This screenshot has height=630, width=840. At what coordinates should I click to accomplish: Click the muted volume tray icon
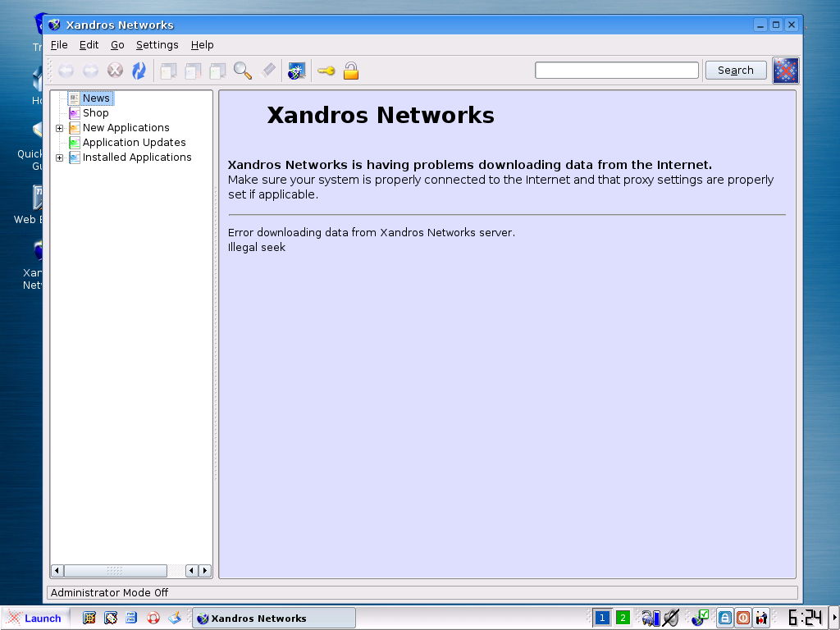pyautogui.click(x=671, y=619)
